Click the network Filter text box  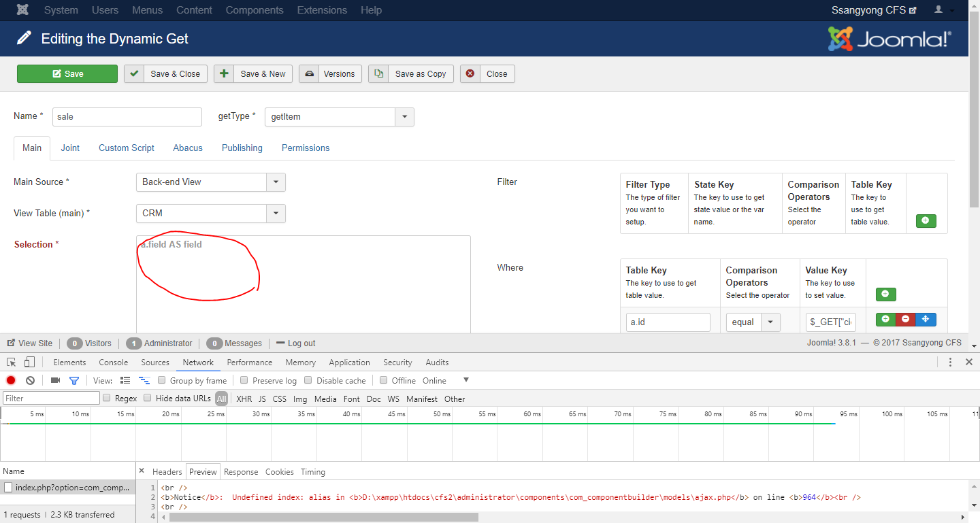pos(52,398)
